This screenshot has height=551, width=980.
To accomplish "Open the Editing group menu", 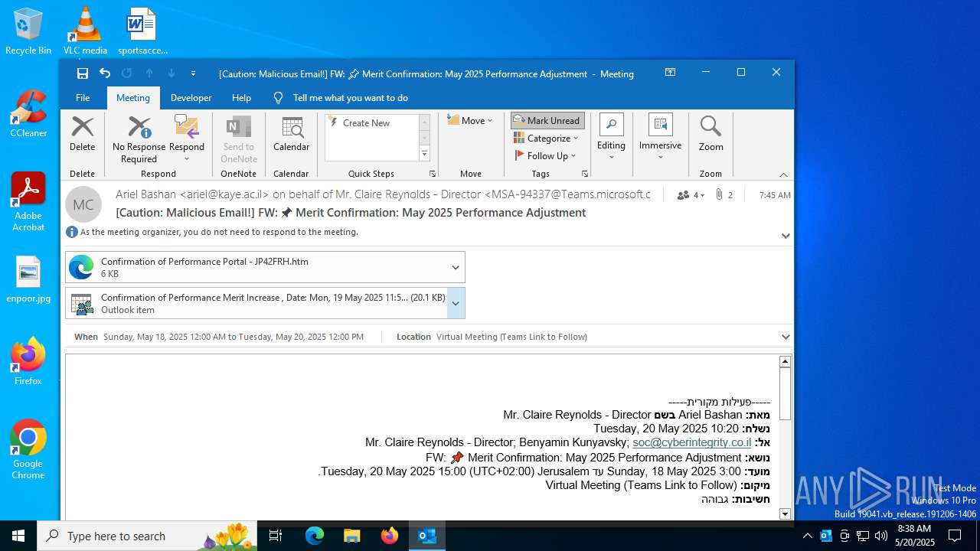I will click(611, 138).
